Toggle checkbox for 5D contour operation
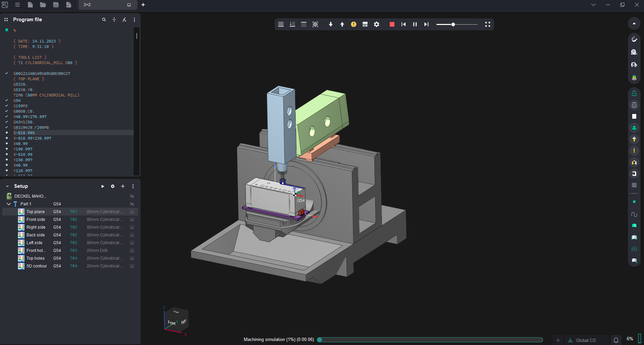This screenshot has width=644, height=345. [x=132, y=266]
